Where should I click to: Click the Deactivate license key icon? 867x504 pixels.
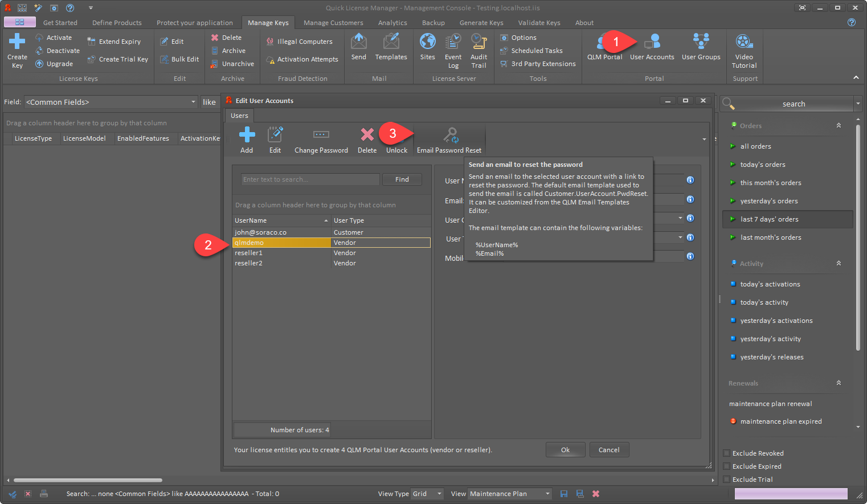tap(39, 51)
